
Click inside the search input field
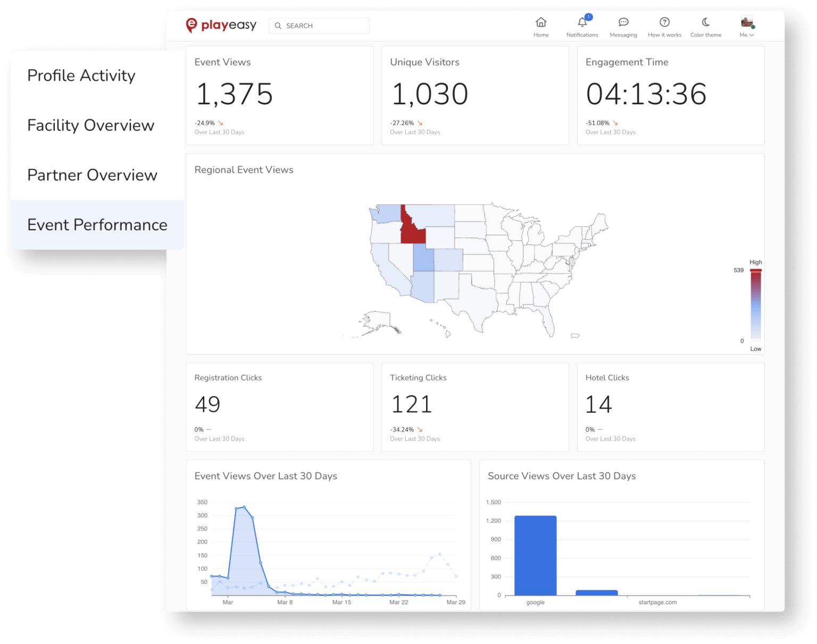[x=319, y=26]
